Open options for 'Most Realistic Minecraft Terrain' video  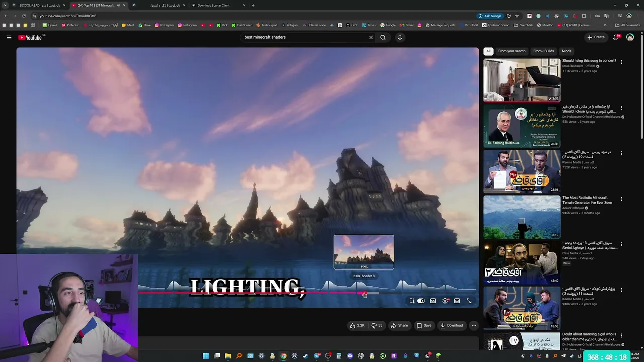pos(621,199)
